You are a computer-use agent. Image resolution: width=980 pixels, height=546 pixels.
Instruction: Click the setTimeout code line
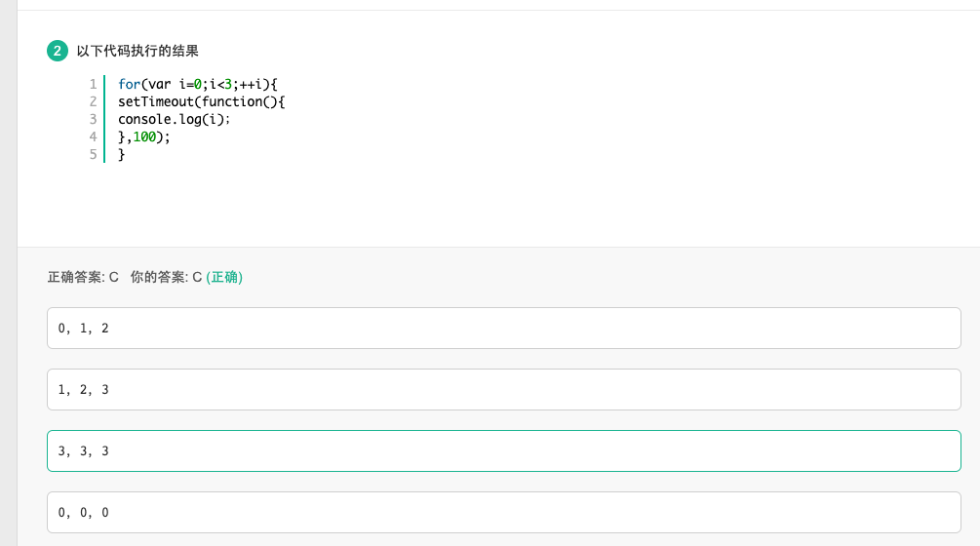coord(201,101)
